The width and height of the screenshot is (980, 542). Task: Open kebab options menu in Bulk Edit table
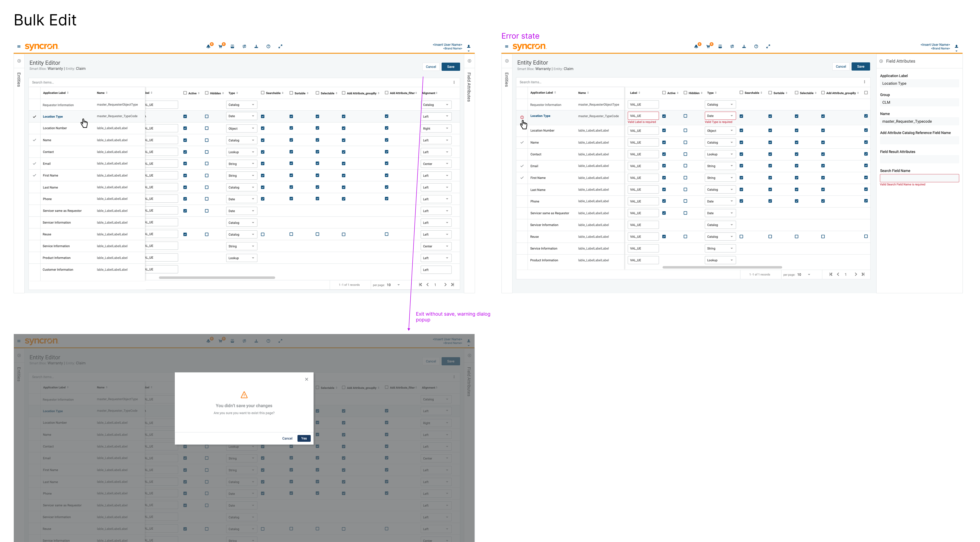click(454, 82)
